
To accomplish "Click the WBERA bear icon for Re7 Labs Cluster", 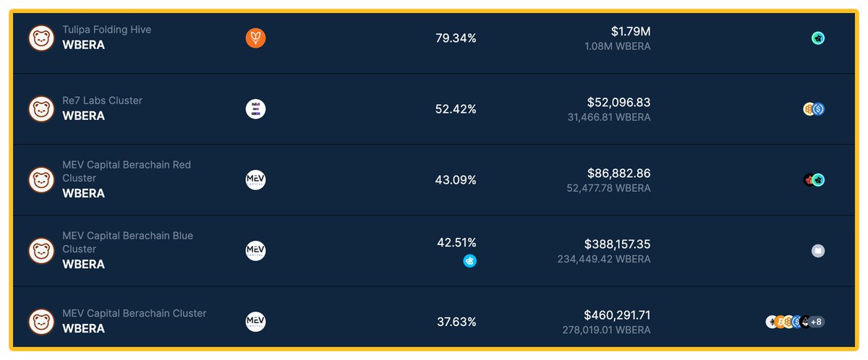I will tap(41, 109).
